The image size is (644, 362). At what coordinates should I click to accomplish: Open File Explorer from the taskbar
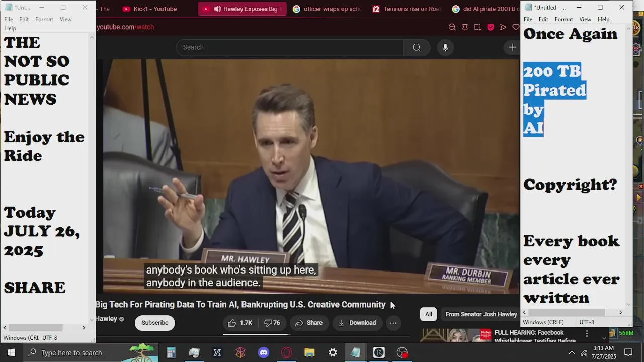click(309, 353)
